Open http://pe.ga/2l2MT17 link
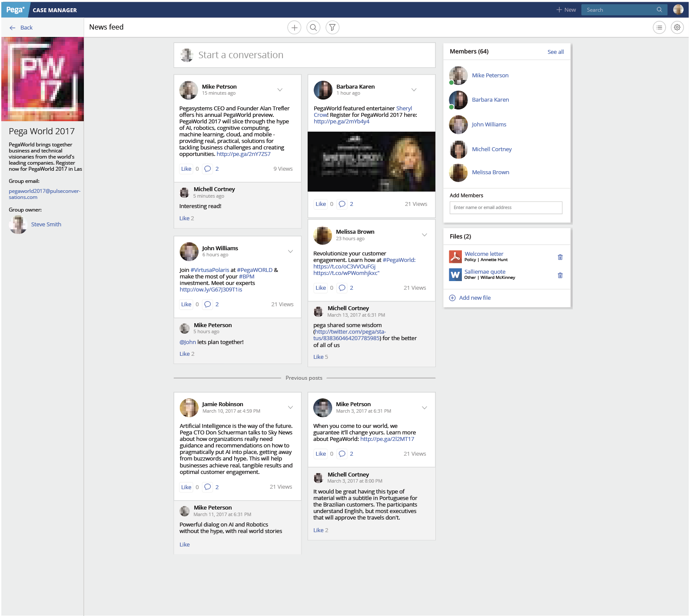The height and width of the screenshot is (616, 690). [x=387, y=439]
